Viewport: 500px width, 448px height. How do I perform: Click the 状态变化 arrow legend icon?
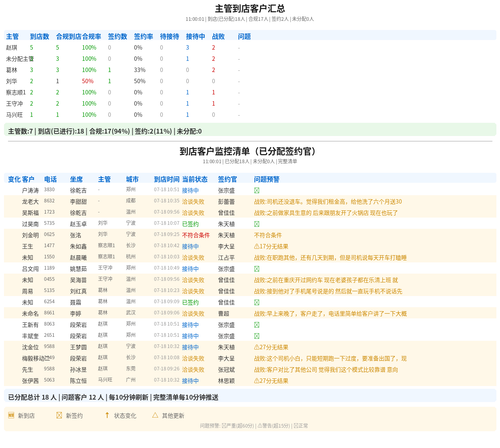(x=107, y=415)
